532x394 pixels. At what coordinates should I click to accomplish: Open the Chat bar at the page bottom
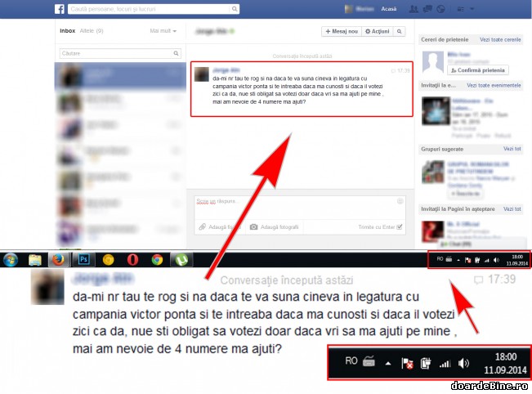482,244
